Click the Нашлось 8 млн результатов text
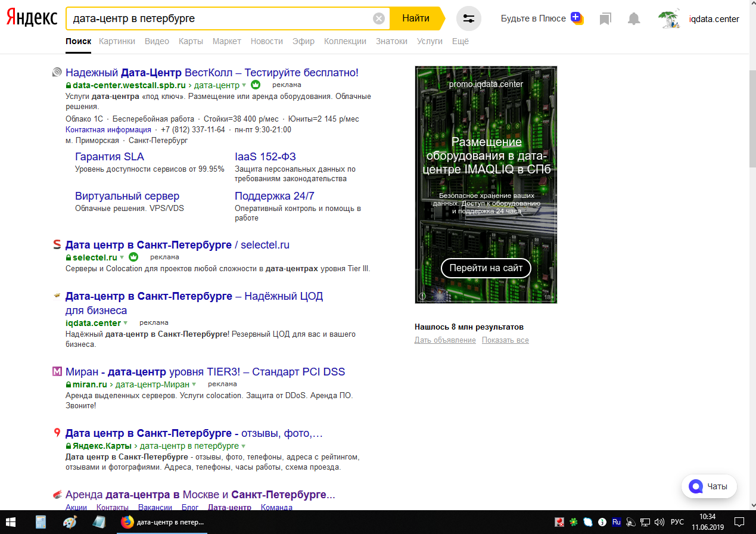Viewport: 756px width, 534px height. point(469,327)
